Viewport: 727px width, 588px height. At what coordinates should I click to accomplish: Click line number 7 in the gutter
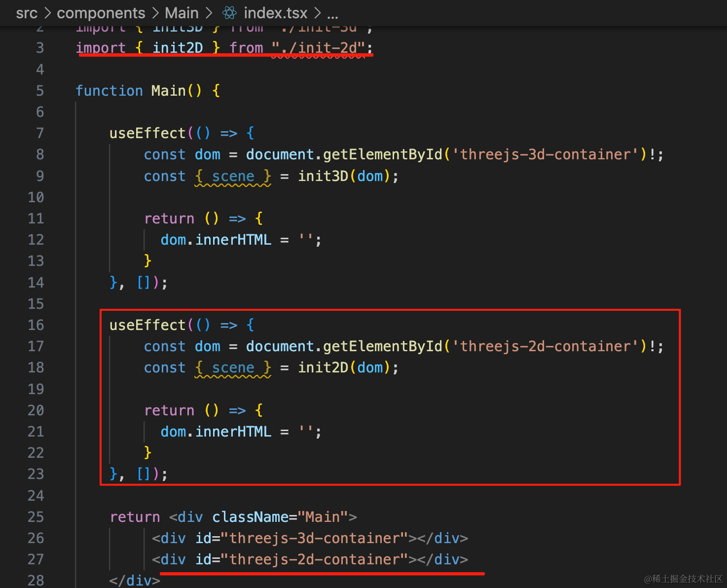40,133
